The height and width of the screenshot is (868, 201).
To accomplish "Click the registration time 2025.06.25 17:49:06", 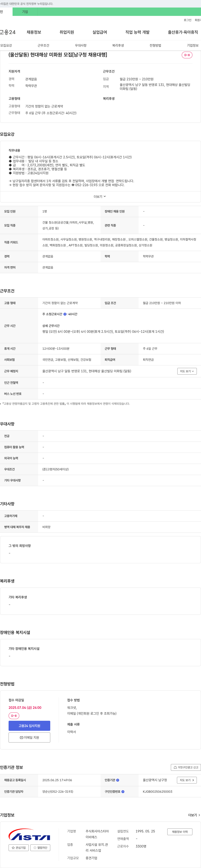I will click(57, 780).
